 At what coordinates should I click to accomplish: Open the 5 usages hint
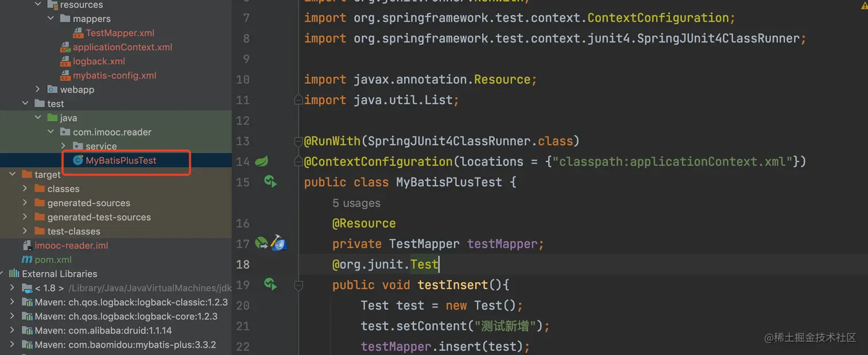coord(356,203)
